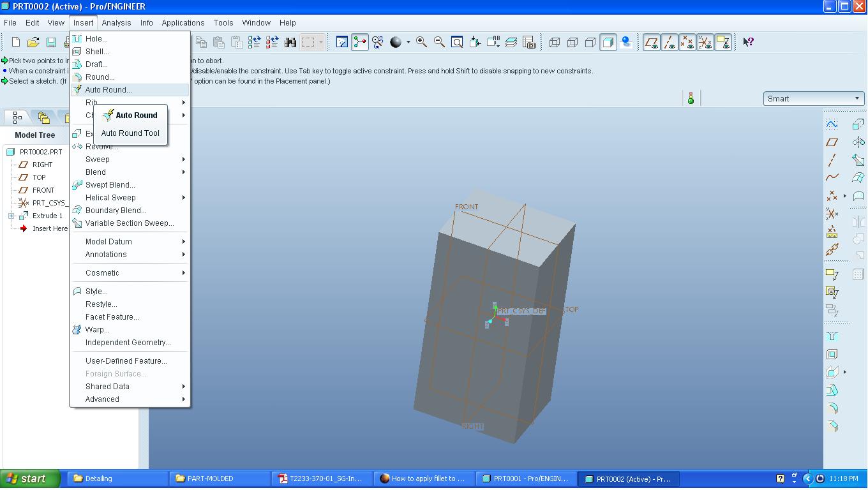Expand the Model Datum submenu
Viewport: 868px width, 490px height.
pyautogui.click(x=130, y=242)
